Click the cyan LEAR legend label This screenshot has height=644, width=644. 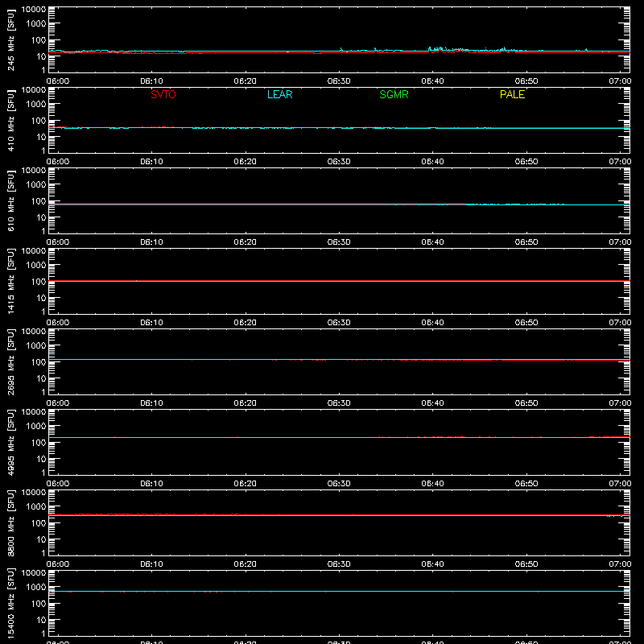[x=279, y=94]
